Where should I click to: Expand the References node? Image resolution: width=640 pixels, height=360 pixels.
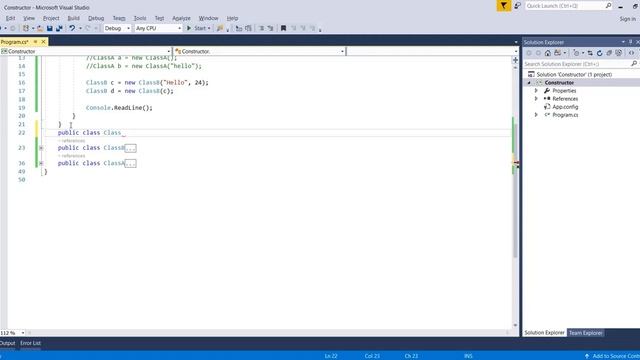[x=536, y=99]
